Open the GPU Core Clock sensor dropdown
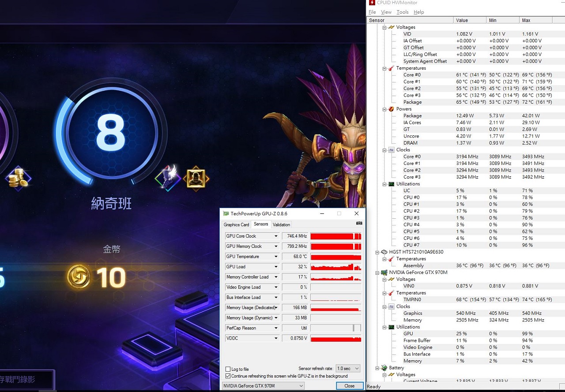Screen dimensions: 565x392 pyautogui.click(x=276, y=236)
